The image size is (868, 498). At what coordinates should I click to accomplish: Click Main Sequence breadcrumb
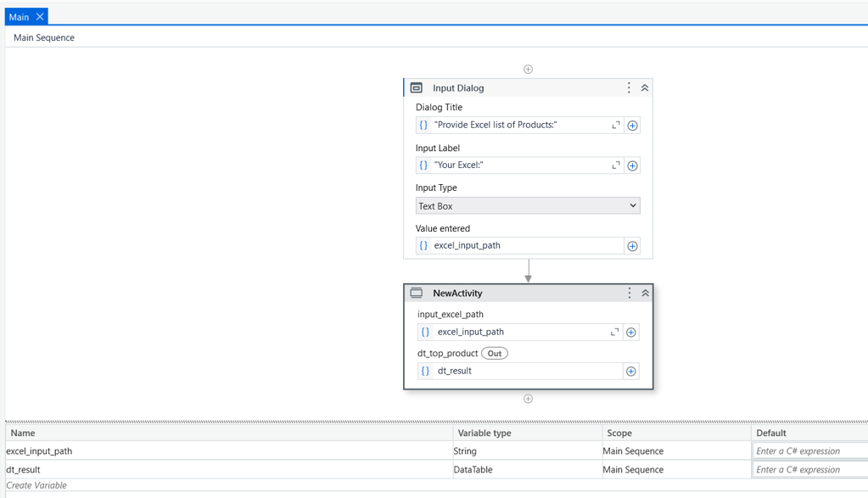(x=44, y=37)
